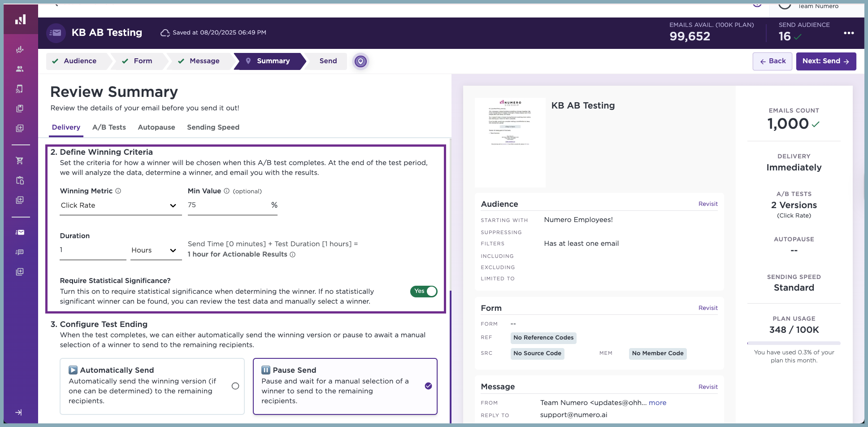The image size is (868, 427).
Task: Click the Actionable Results info icon
Action: point(293,255)
